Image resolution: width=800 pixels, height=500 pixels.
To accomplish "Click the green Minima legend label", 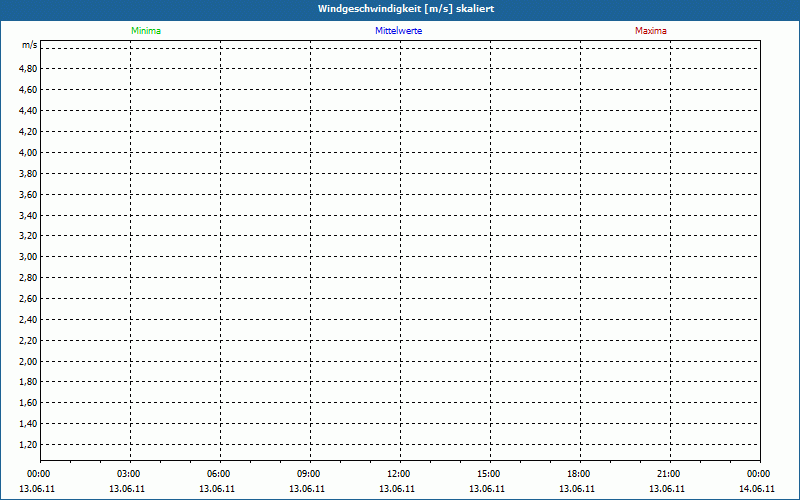I will tap(146, 31).
